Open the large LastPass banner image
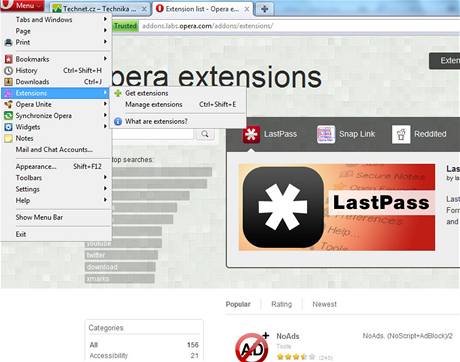Viewport: 460px width, 362px height. tap(337, 207)
